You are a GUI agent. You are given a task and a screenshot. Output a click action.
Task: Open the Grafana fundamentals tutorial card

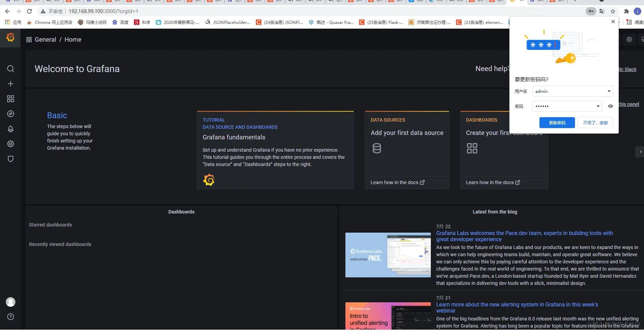[x=275, y=150]
